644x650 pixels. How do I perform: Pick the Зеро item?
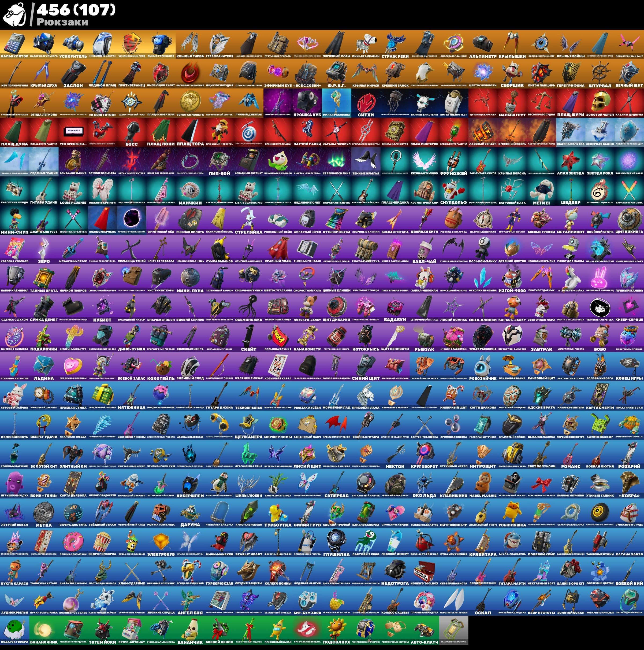[44, 249]
